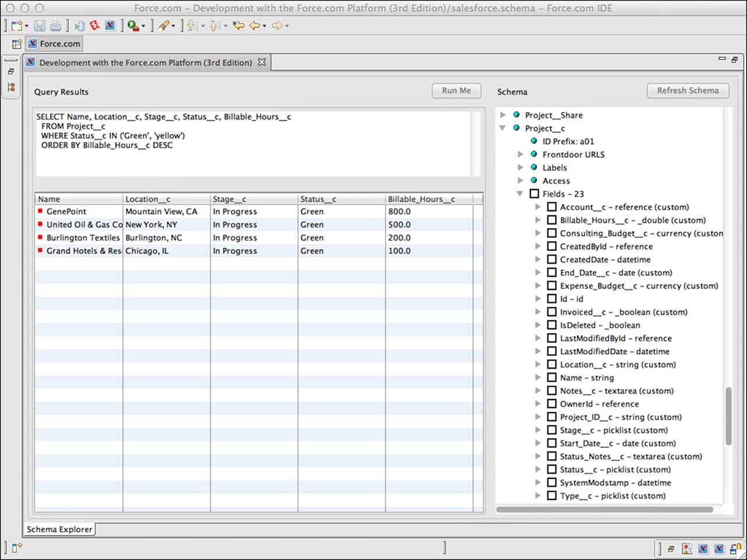Check the Invoiced__c field checkbox
Viewport: 747px width, 560px height.
[551, 312]
